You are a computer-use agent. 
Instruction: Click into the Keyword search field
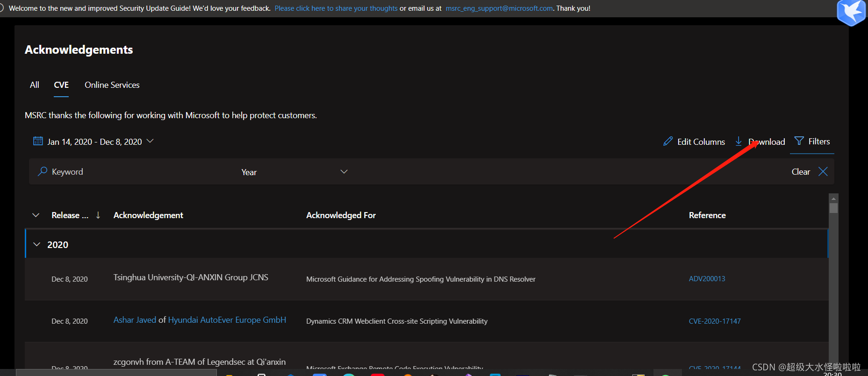click(136, 171)
